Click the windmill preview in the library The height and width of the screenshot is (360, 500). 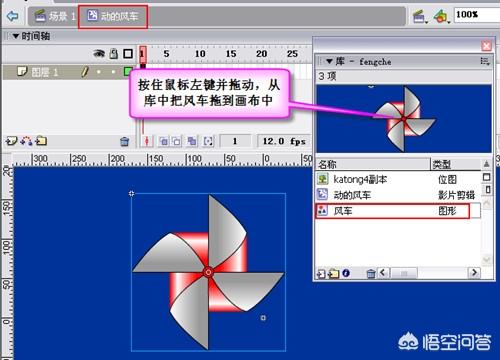(404, 119)
